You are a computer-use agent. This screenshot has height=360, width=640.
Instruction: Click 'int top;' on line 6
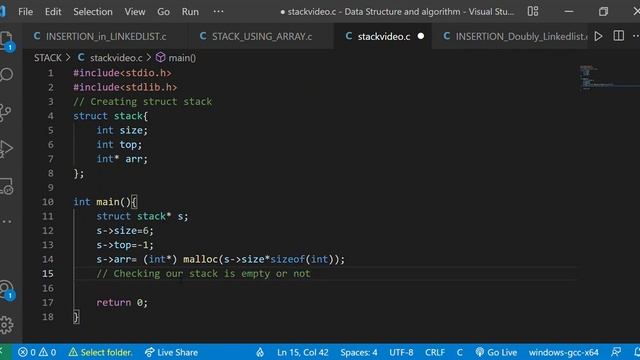tap(119, 144)
